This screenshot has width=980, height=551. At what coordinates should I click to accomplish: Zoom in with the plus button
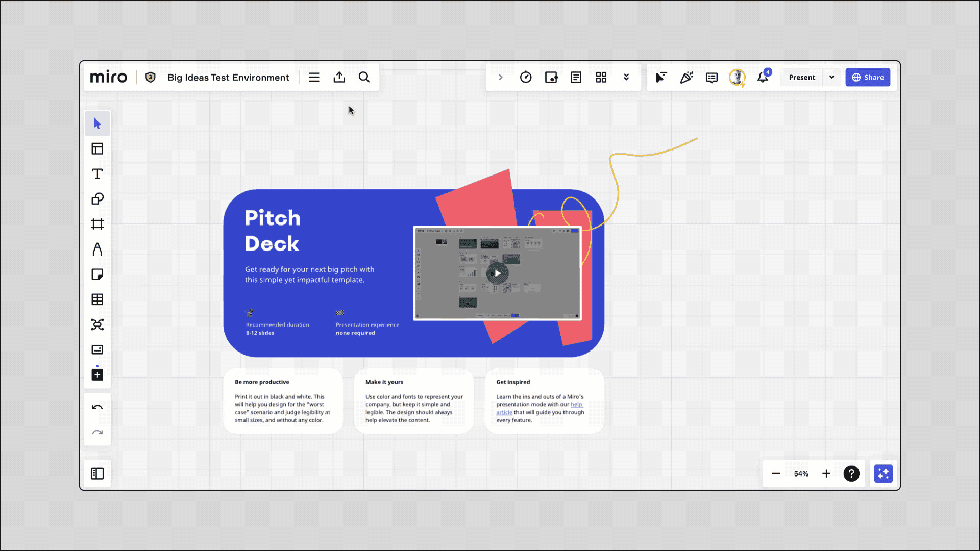coord(826,473)
